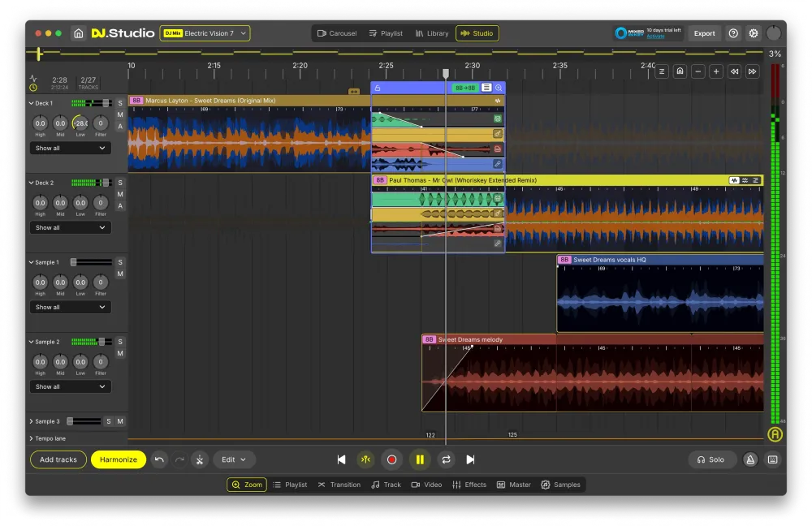Open Sample 1 Show all dropdown
Image resolution: width=812 pixels, height=526 pixels.
click(70, 308)
